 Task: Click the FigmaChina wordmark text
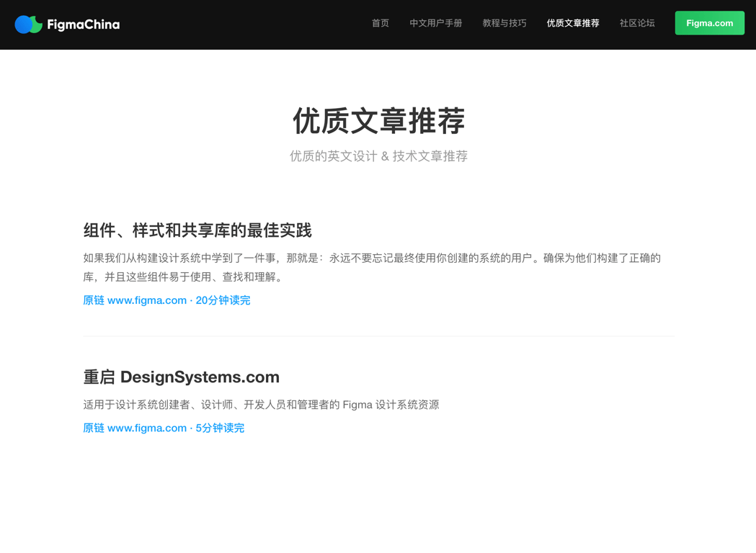coord(84,24)
